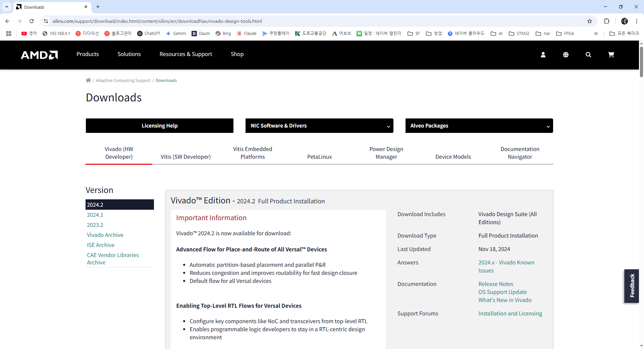Switch to the Vitis (SW Developer) tab
Image resolution: width=644 pixels, height=349 pixels.
pyautogui.click(x=186, y=157)
